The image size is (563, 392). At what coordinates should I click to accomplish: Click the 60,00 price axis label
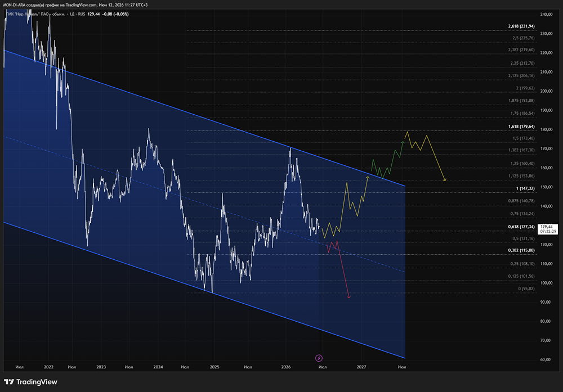545,360
